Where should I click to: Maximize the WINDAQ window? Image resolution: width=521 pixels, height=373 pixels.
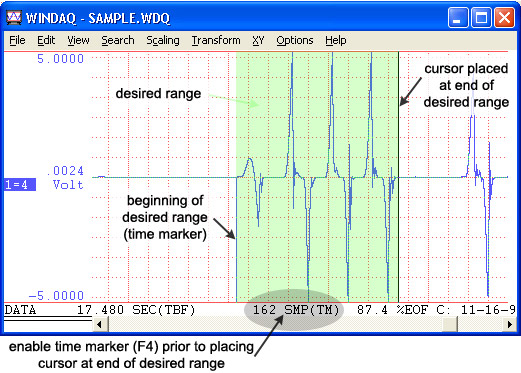coord(481,18)
